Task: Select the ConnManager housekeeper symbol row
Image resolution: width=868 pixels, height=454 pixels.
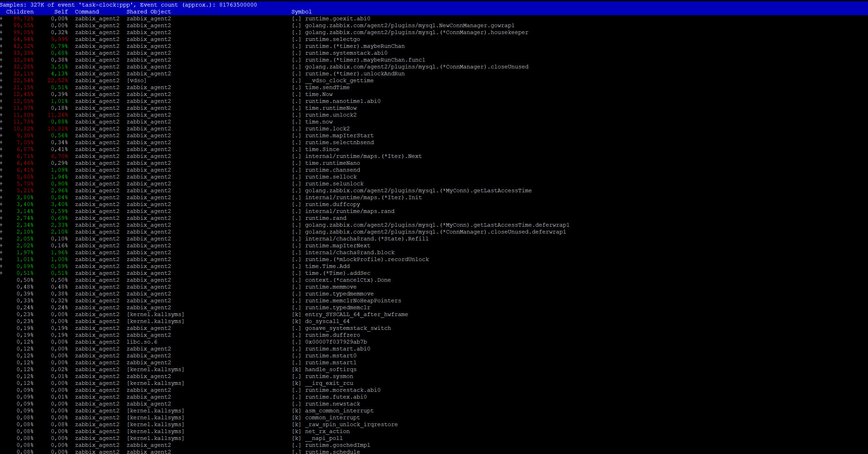Action: [416, 32]
